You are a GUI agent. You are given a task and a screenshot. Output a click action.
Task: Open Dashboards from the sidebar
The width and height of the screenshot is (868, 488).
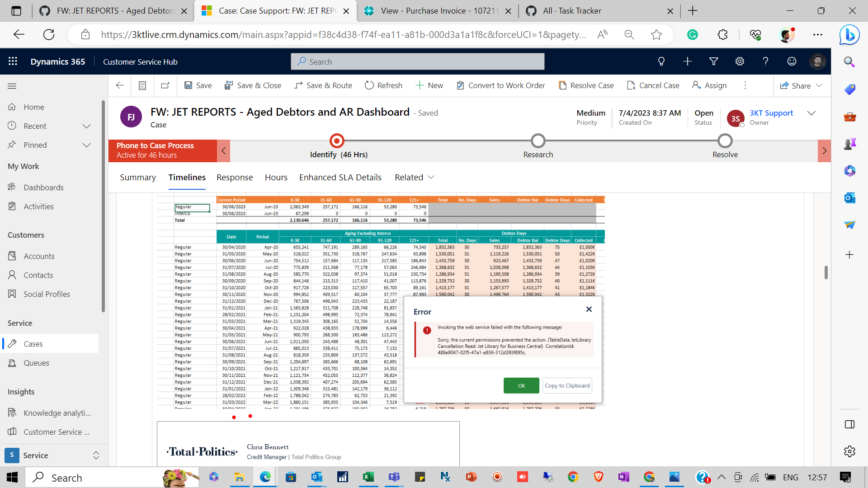(x=43, y=187)
